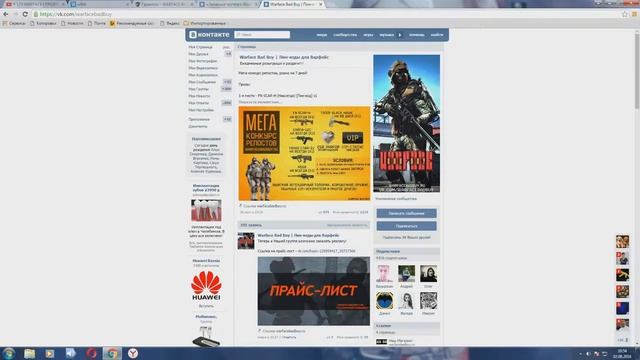Open the snow leopard subscriber avatar
The width and height of the screenshot is (640, 360).
(x=429, y=301)
